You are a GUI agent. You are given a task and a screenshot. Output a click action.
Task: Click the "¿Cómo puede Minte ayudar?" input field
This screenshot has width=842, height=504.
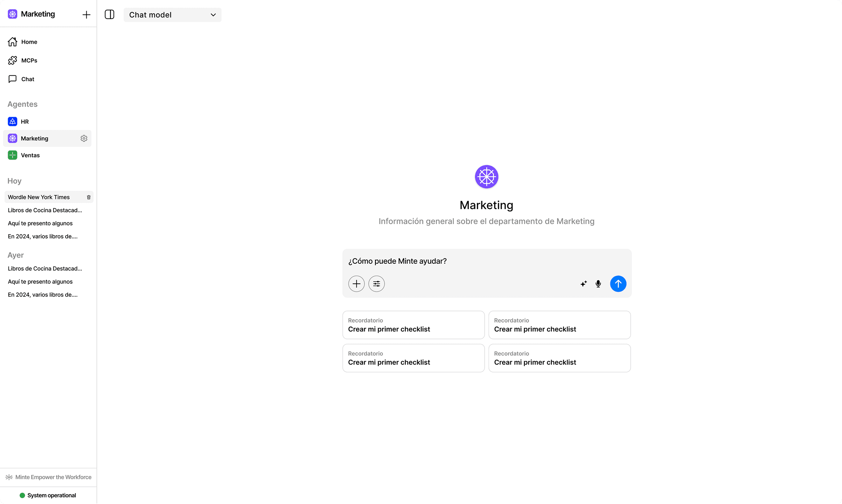486,261
